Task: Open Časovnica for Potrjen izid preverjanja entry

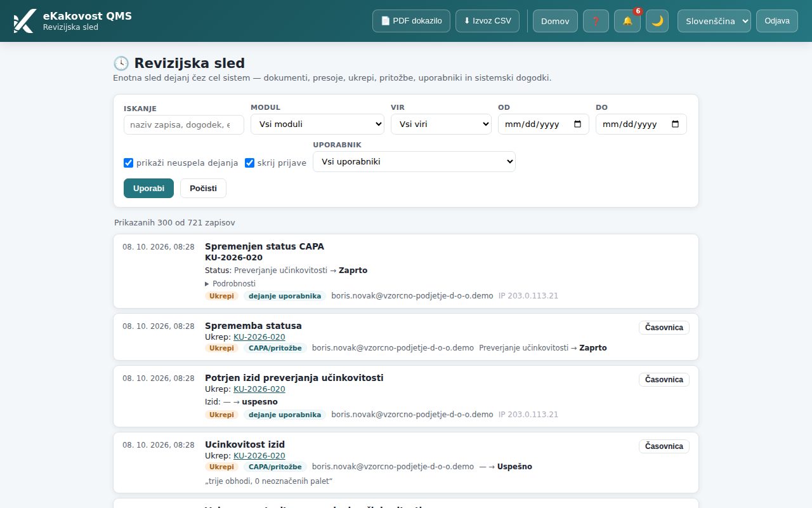Action: click(x=664, y=380)
